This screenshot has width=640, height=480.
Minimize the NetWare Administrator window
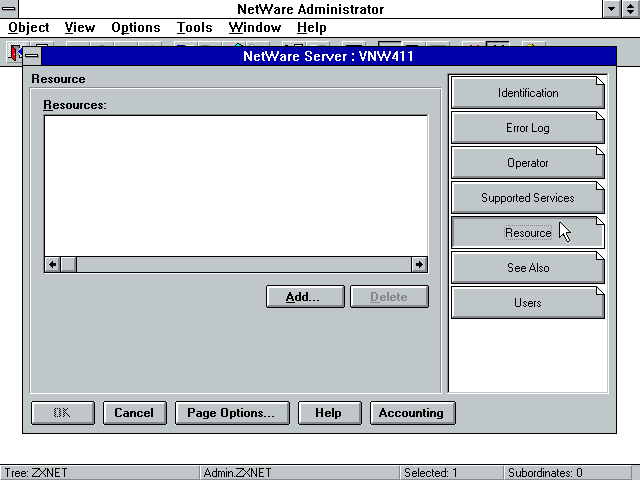click(611, 9)
